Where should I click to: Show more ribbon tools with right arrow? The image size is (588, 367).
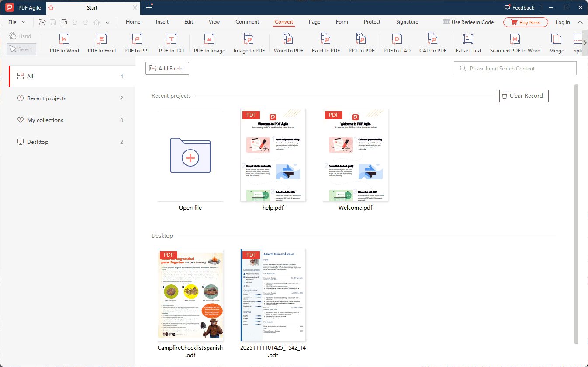[x=585, y=43]
